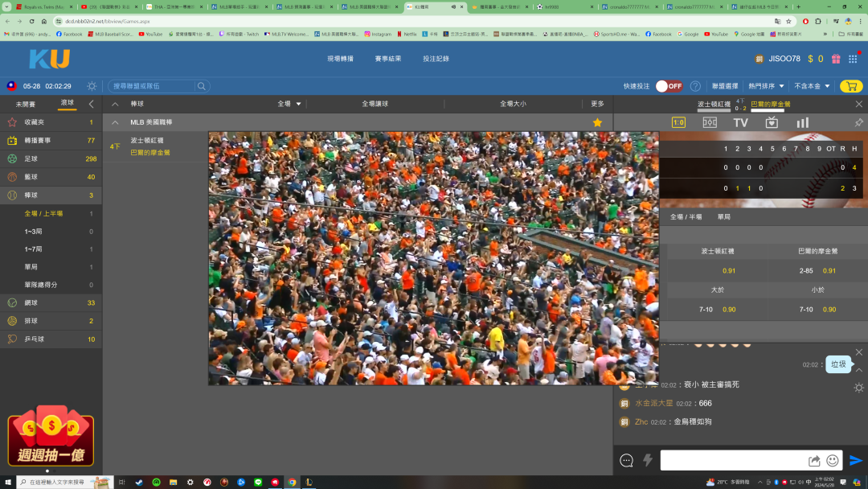Click the share bet icon in chat input

tap(814, 461)
